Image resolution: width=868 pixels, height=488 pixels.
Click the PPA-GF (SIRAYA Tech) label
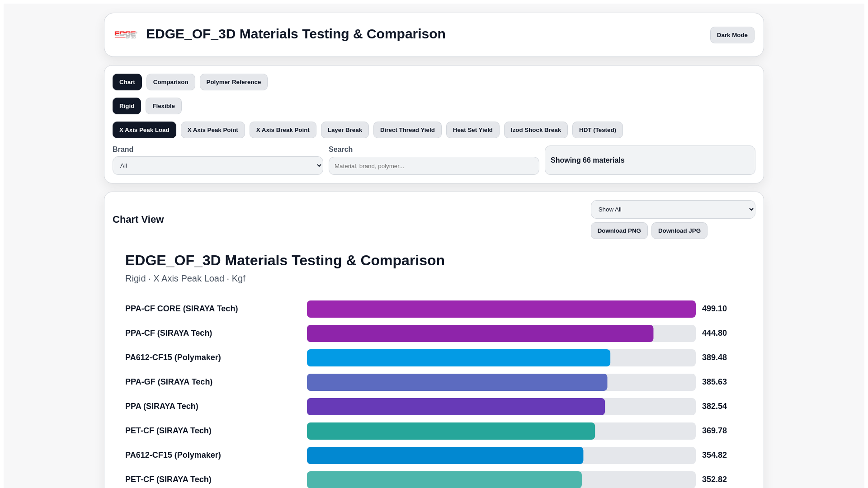tap(169, 382)
